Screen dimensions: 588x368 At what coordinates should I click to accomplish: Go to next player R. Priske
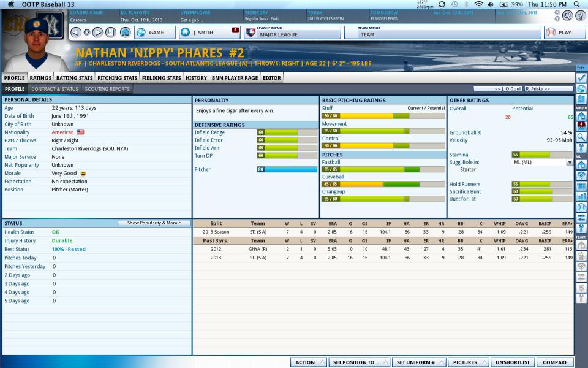pos(549,88)
